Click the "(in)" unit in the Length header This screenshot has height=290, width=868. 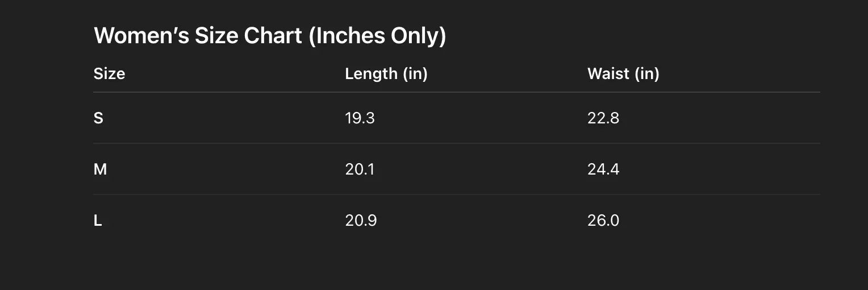pos(415,74)
